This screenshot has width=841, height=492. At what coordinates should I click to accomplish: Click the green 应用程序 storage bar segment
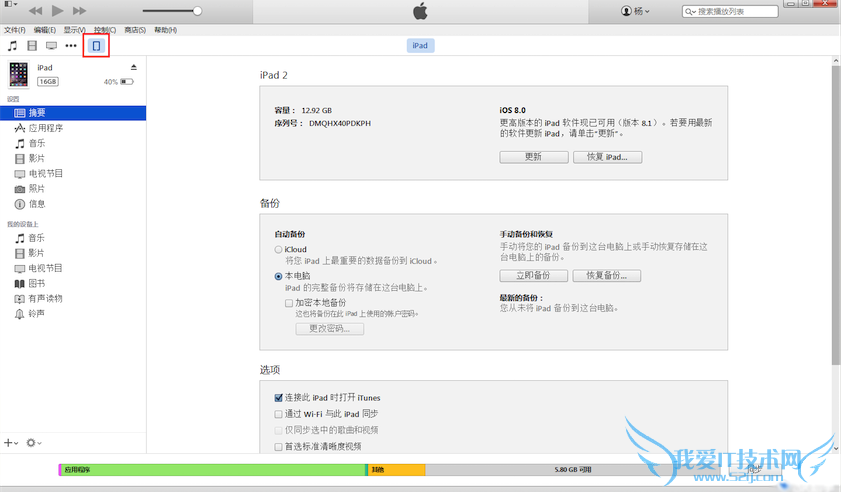tap(213, 469)
